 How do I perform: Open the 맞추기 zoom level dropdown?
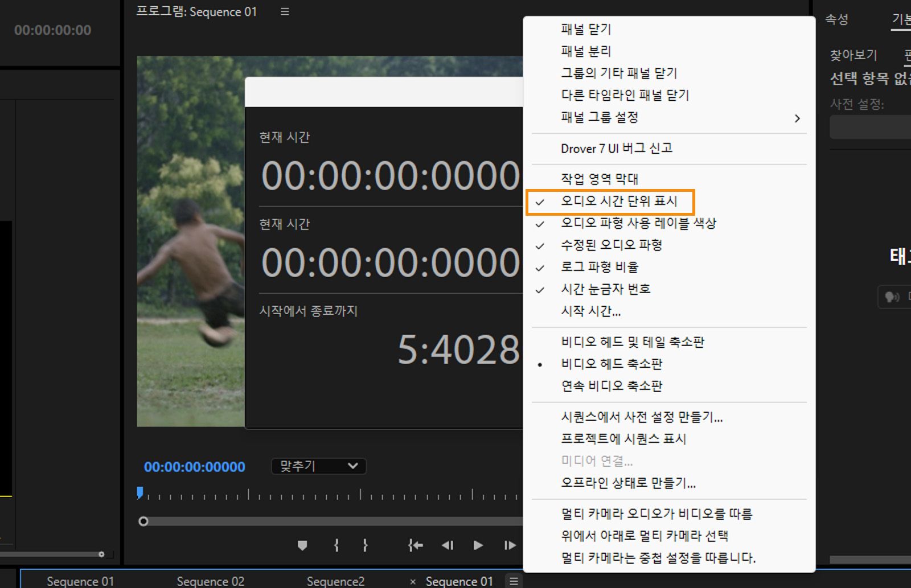318,466
